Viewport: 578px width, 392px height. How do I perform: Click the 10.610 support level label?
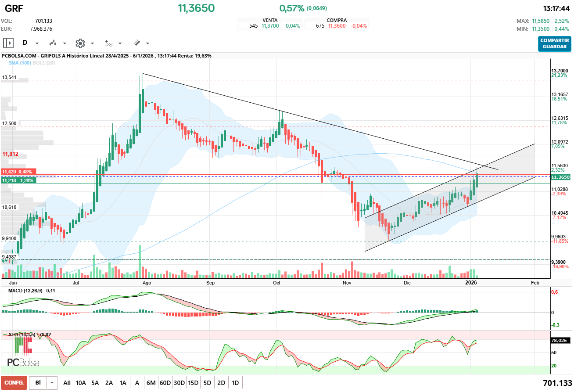pos(9,207)
